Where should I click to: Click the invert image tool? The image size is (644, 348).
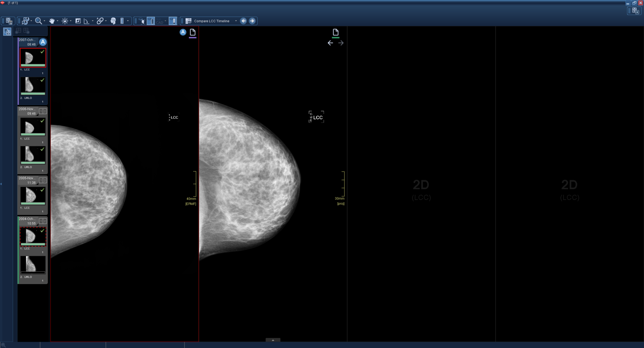pos(78,21)
